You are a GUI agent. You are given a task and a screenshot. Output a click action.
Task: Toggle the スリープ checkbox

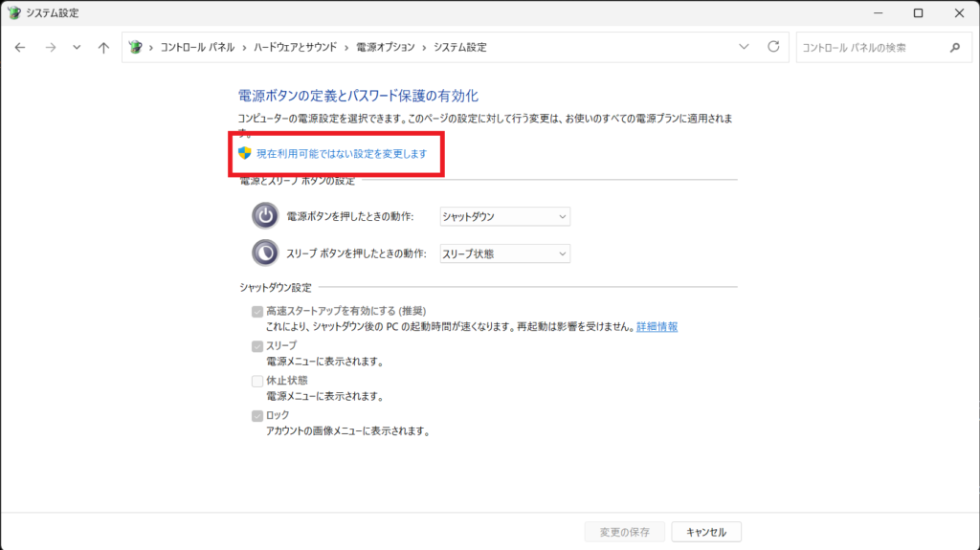[256, 345]
